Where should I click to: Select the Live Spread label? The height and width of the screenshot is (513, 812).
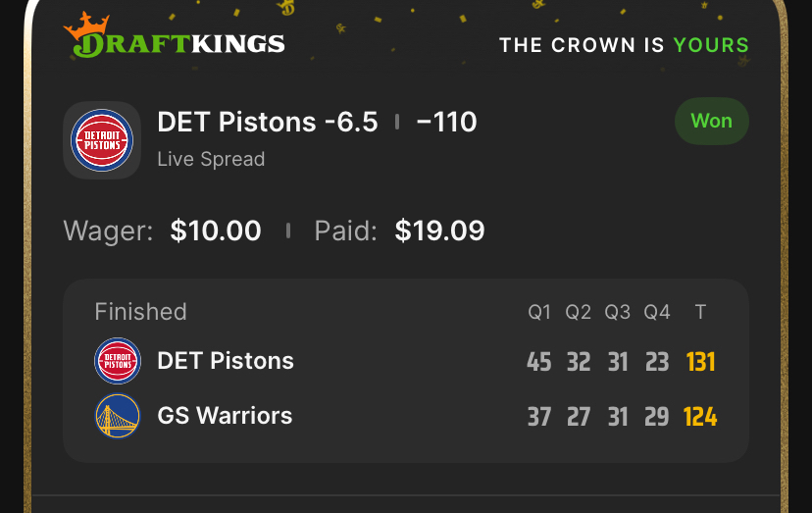pos(211,159)
